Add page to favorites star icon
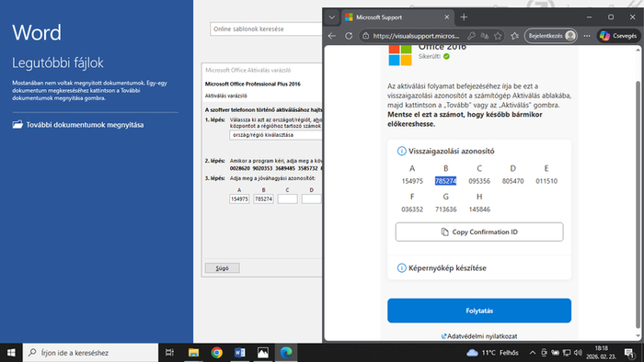 point(498,36)
